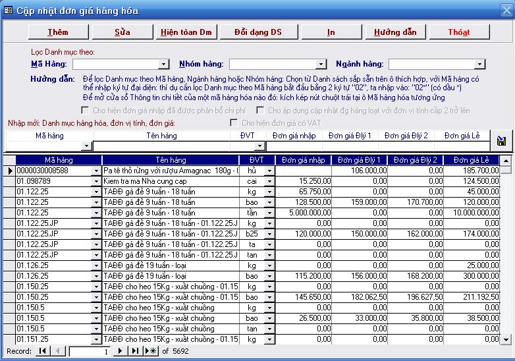Open the Mã Hàng filter dropdown
Viewport: 515px width, 361px height.
[163, 64]
